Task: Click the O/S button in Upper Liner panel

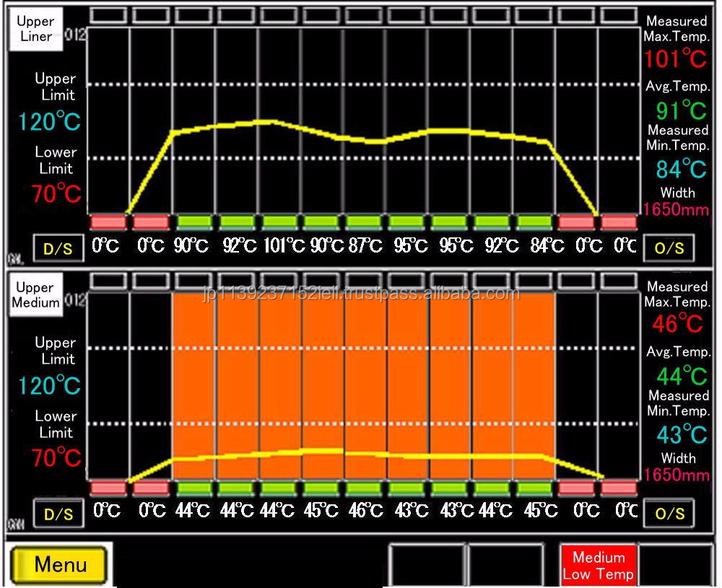Action: click(669, 248)
